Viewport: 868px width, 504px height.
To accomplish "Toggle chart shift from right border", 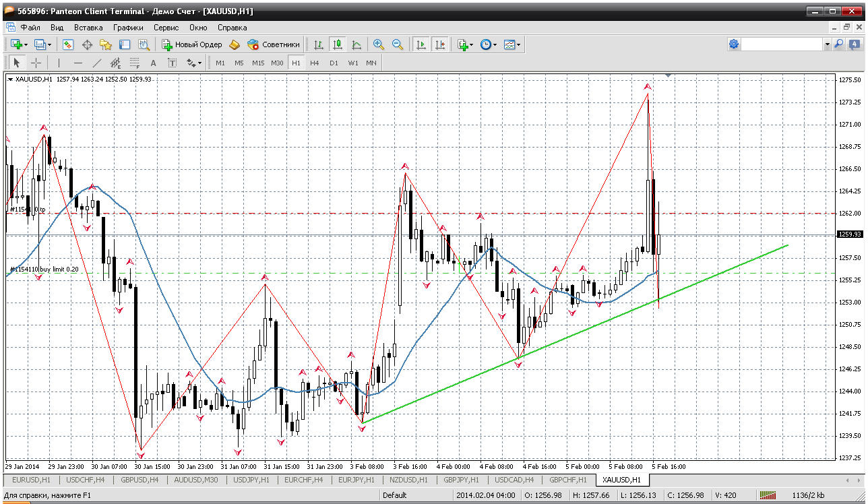I will point(440,44).
